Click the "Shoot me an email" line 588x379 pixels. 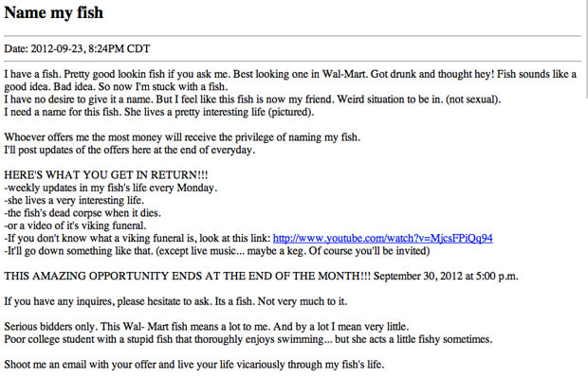click(194, 365)
